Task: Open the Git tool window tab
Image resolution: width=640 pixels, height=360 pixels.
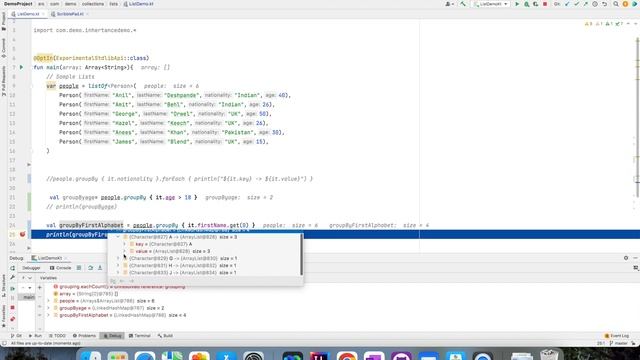Action: pos(16,336)
